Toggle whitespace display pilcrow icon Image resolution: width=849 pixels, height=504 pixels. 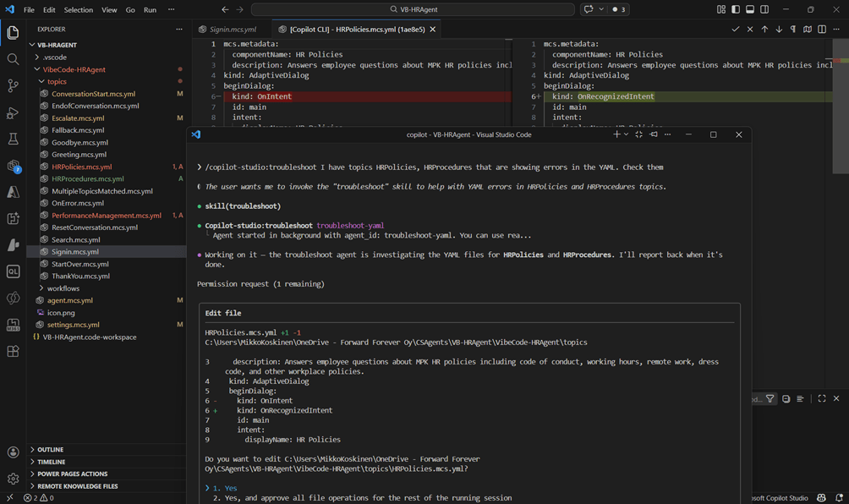[x=793, y=29]
